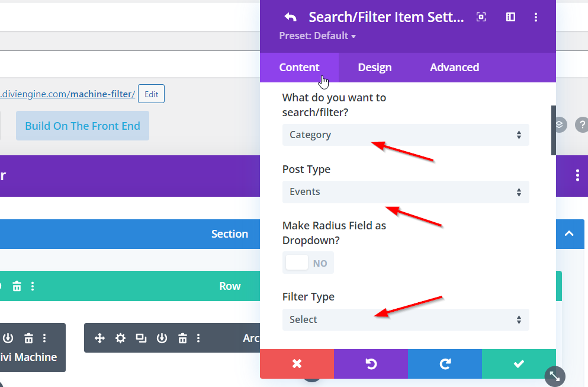Delete the Row using its trash icon

(x=17, y=286)
